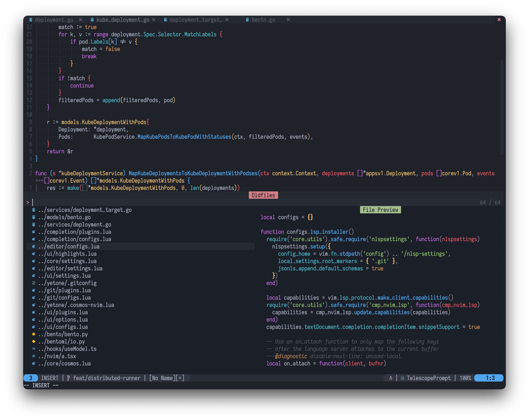Click the git branch icon in statusline

[x=69, y=378]
